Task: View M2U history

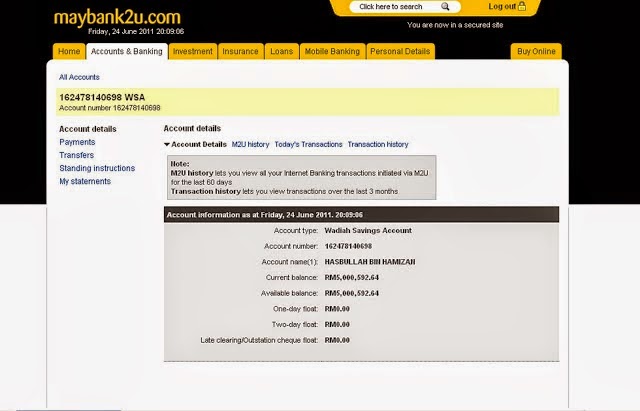Action: pos(251,144)
